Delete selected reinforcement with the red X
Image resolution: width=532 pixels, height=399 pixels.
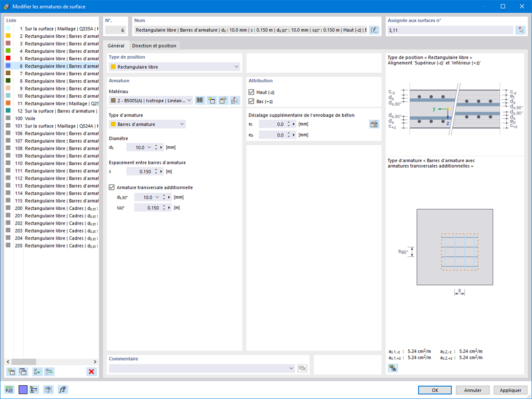pos(91,371)
